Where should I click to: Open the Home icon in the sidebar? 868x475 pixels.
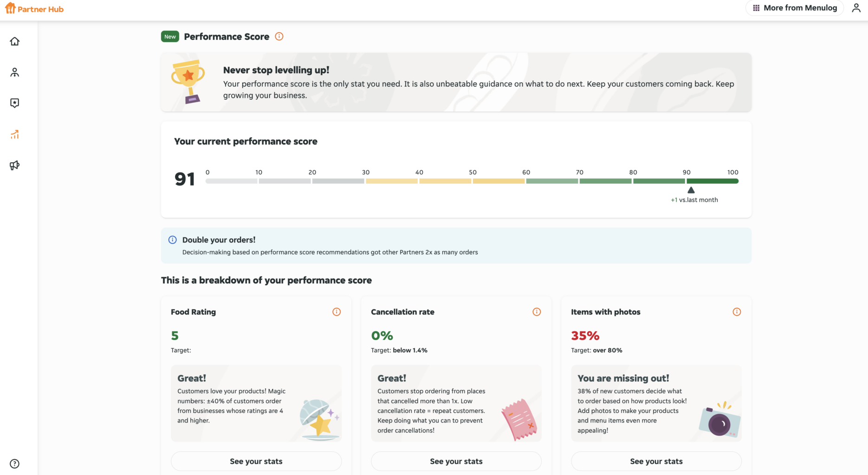pyautogui.click(x=15, y=41)
